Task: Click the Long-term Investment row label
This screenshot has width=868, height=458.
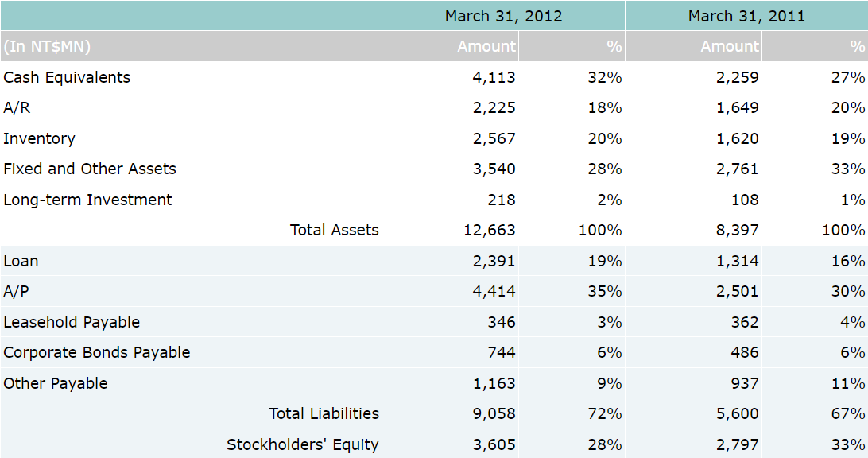Action: (x=87, y=200)
